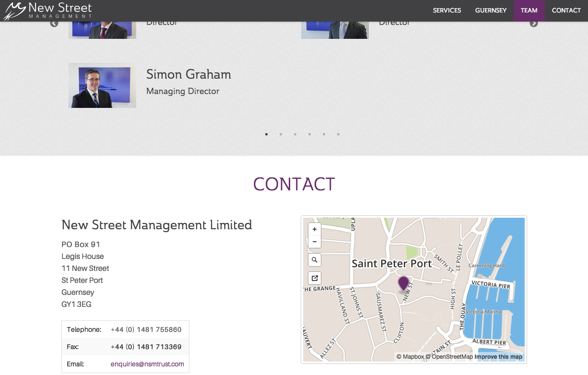The width and height of the screenshot is (588, 375).
Task: Go to the Team section
Action: 529,11
